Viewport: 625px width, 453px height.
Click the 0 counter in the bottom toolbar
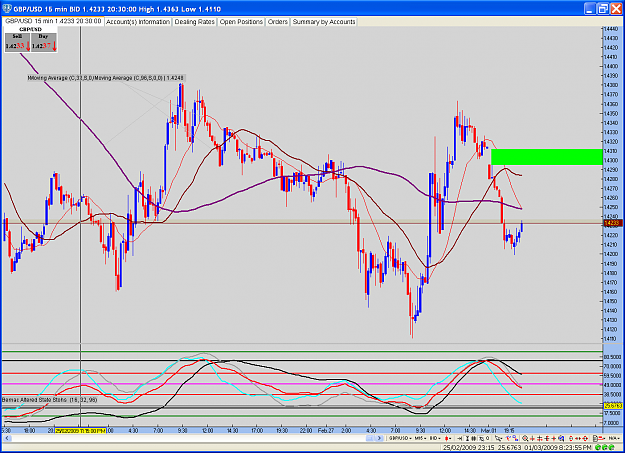(x=488, y=438)
